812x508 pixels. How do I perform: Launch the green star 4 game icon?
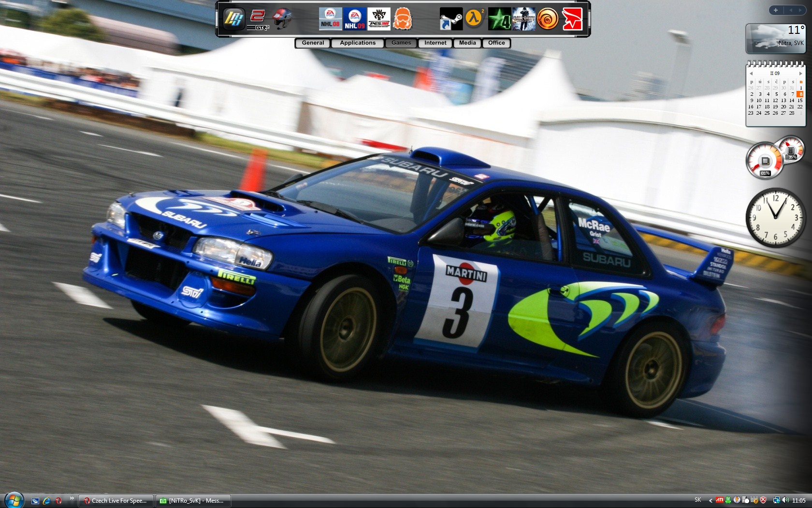pyautogui.click(x=500, y=19)
